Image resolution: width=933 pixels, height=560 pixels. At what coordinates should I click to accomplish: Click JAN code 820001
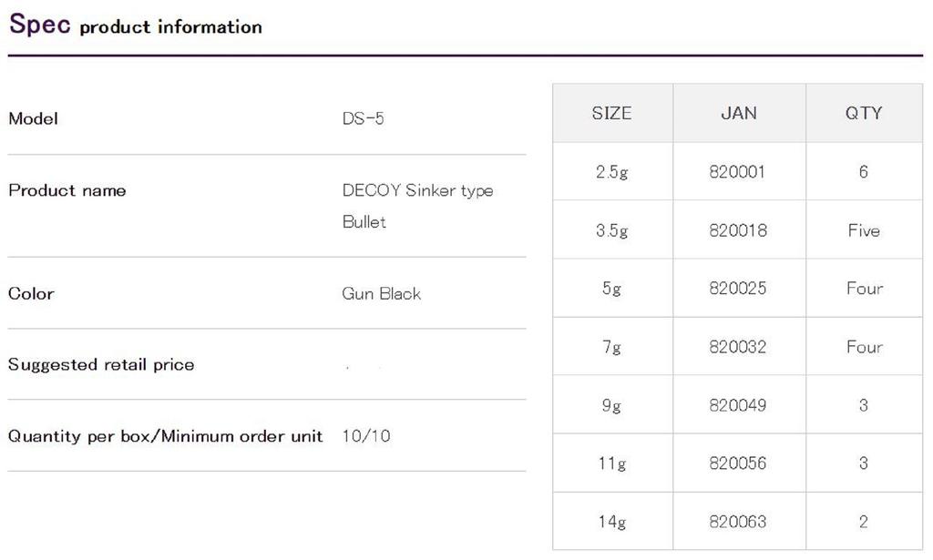738,172
